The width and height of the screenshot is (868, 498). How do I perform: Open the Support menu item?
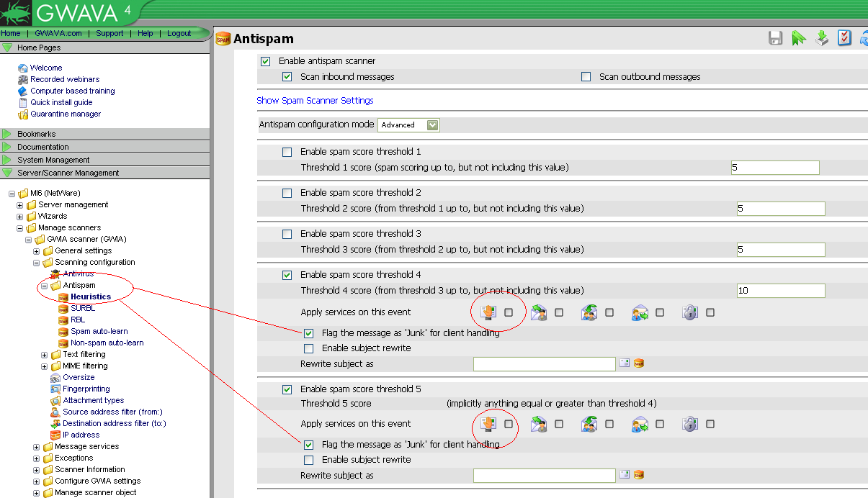[x=109, y=33]
